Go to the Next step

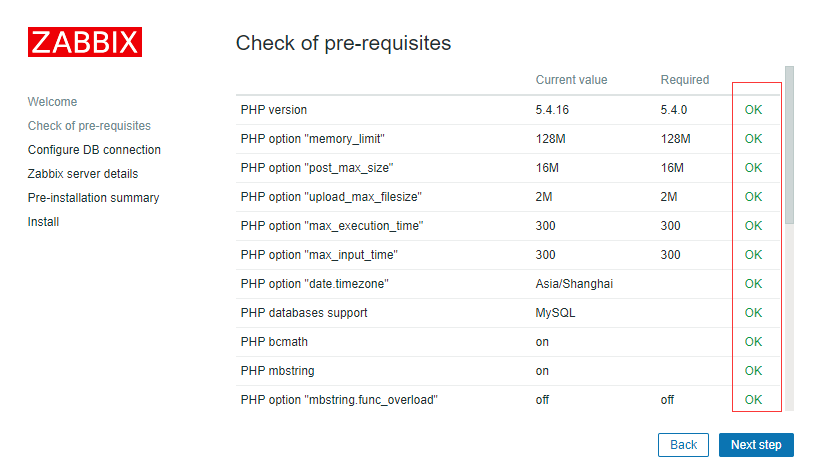(756, 445)
